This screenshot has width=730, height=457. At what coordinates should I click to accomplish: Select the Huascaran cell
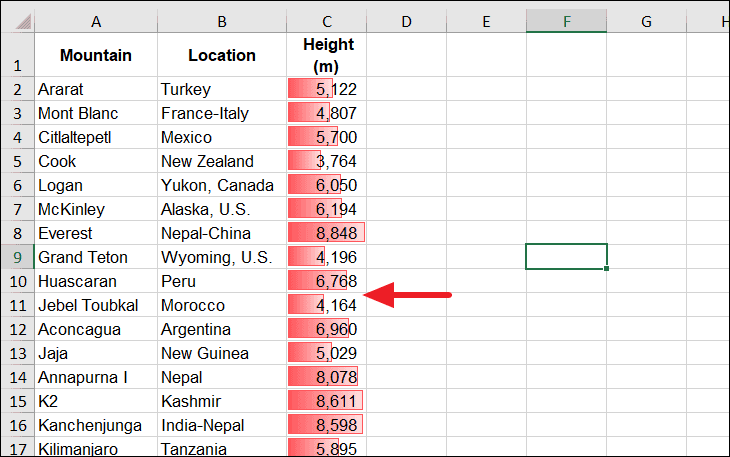coord(96,281)
